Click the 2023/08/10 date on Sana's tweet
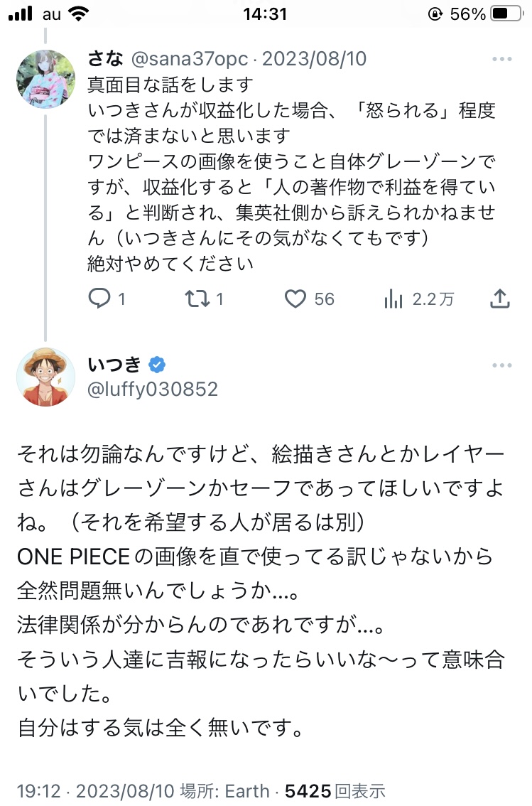Viewport: 532px width, 806px height. [315, 58]
